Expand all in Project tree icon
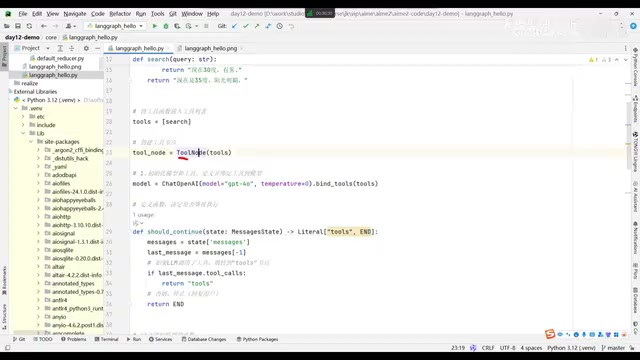This screenshot has width=640, height=360. click(60, 48)
